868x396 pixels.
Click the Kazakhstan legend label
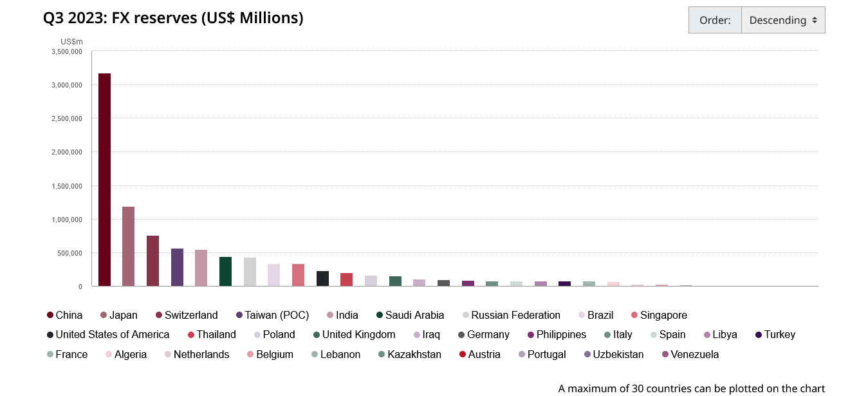click(x=414, y=355)
